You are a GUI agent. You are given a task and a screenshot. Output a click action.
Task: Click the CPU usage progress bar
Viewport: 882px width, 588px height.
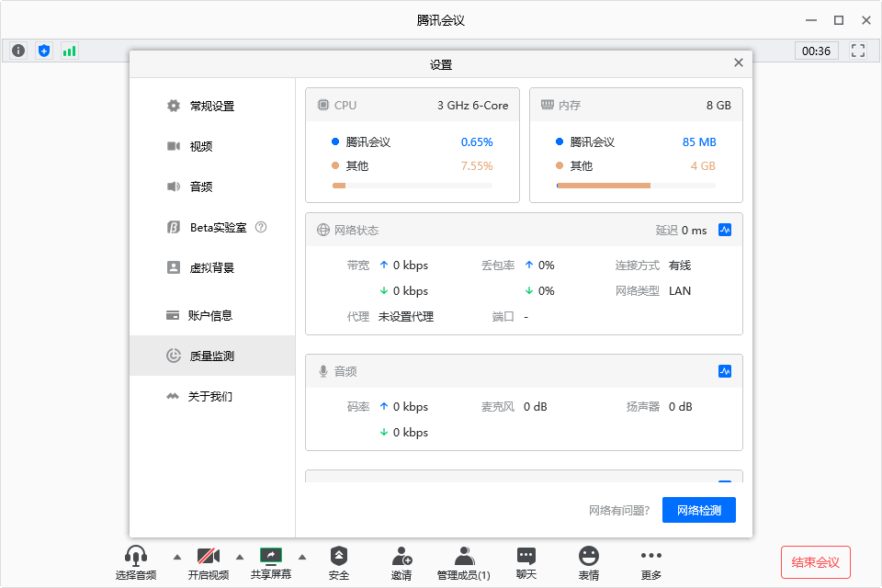click(x=413, y=186)
